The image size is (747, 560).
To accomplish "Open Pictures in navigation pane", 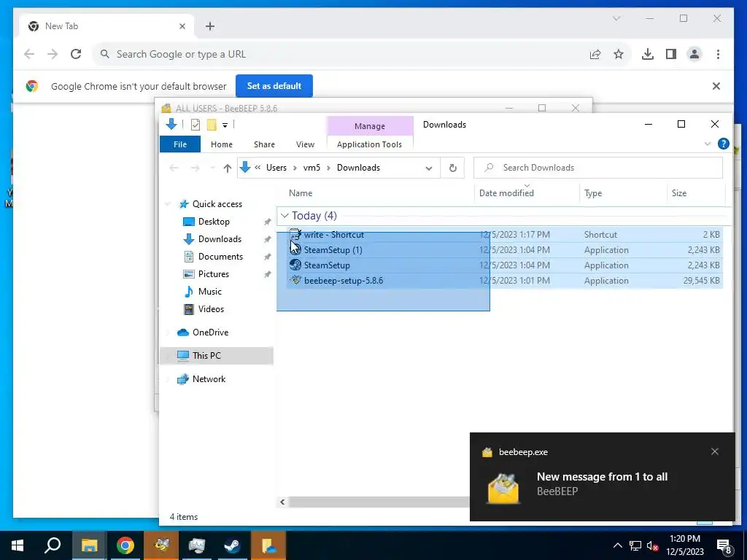I will 214,274.
